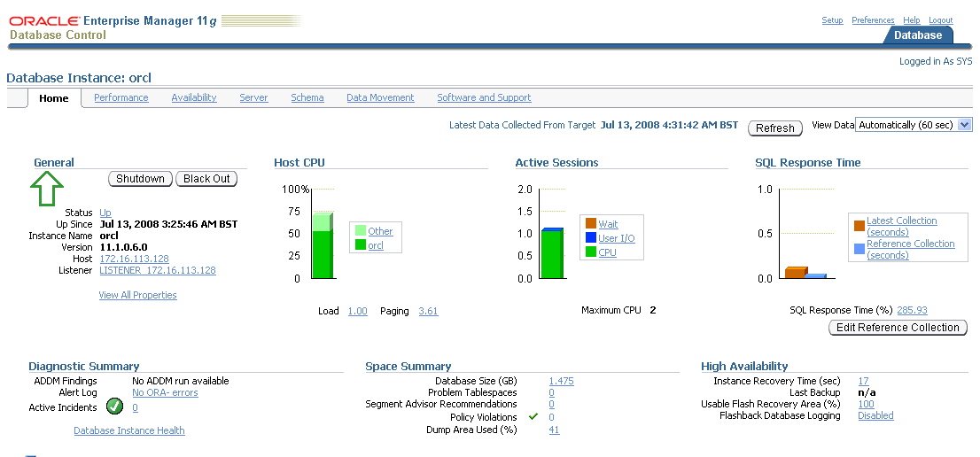This screenshot has width=980, height=457.
Task: Click the Policy Violations green checkmark
Action: click(x=533, y=416)
